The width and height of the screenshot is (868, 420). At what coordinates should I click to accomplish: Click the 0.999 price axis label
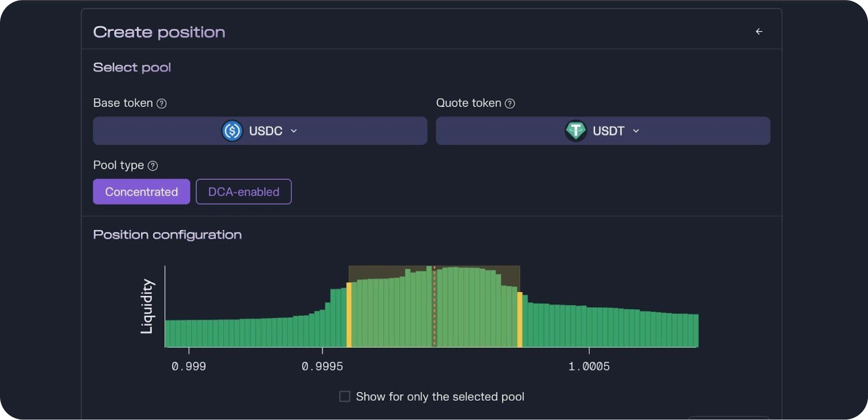pyautogui.click(x=188, y=367)
